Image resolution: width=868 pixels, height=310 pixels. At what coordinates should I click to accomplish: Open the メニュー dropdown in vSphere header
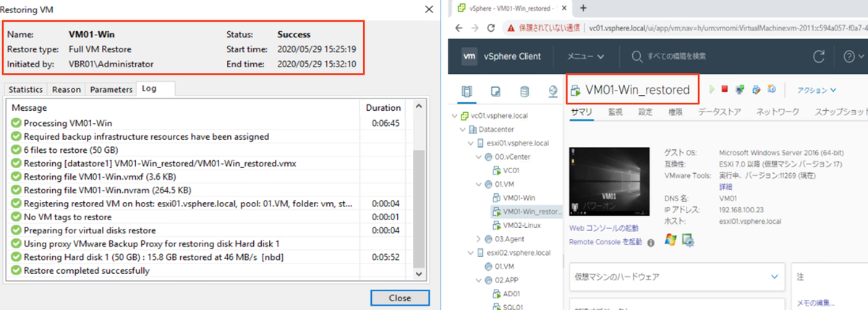pyautogui.click(x=585, y=56)
